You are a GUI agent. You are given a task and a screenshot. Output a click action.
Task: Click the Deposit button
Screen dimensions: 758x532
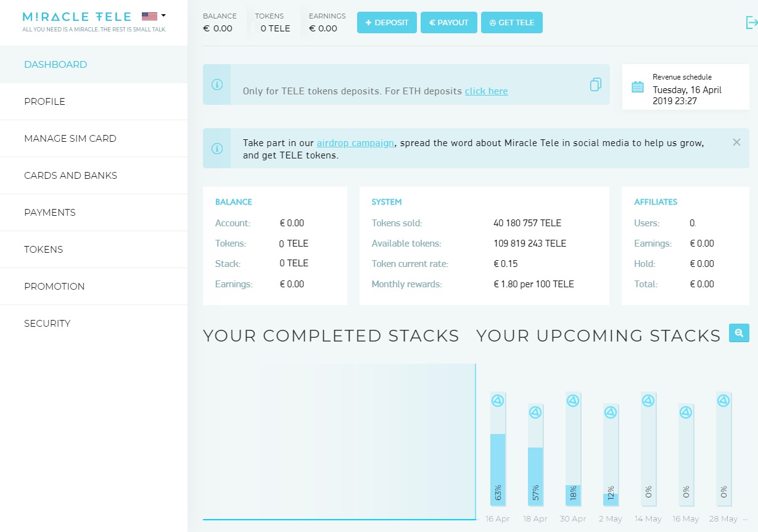pyautogui.click(x=387, y=23)
